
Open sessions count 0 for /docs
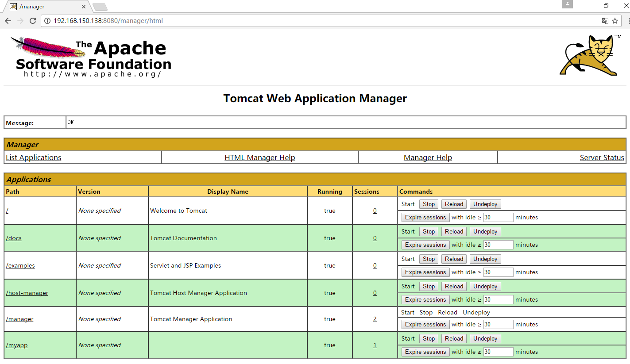point(375,238)
